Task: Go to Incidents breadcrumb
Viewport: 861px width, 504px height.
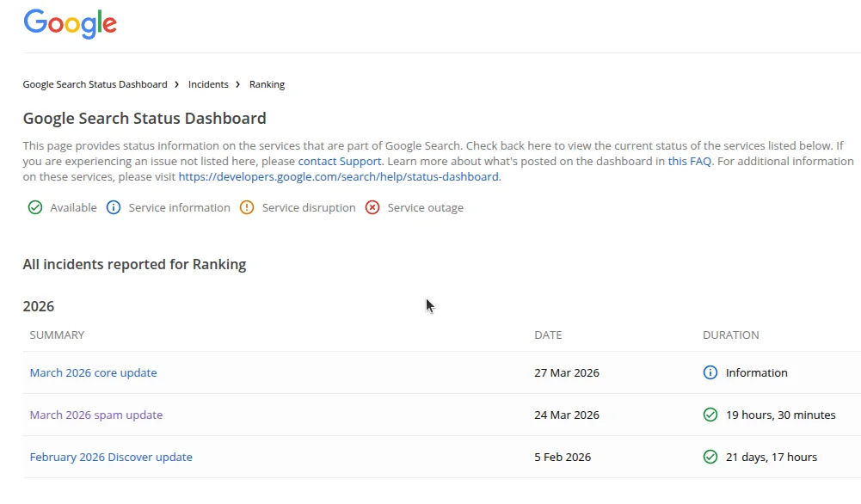Action: [x=208, y=84]
